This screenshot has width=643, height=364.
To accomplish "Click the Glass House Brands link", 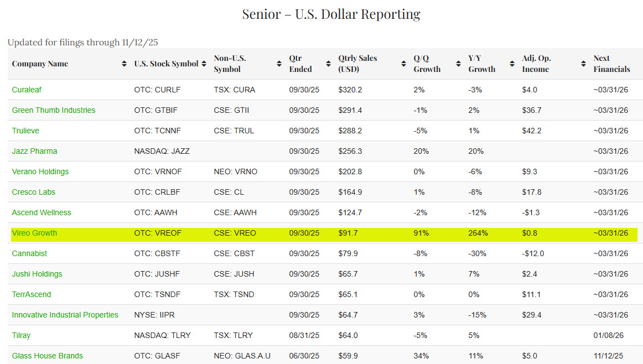I will click(47, 356).
